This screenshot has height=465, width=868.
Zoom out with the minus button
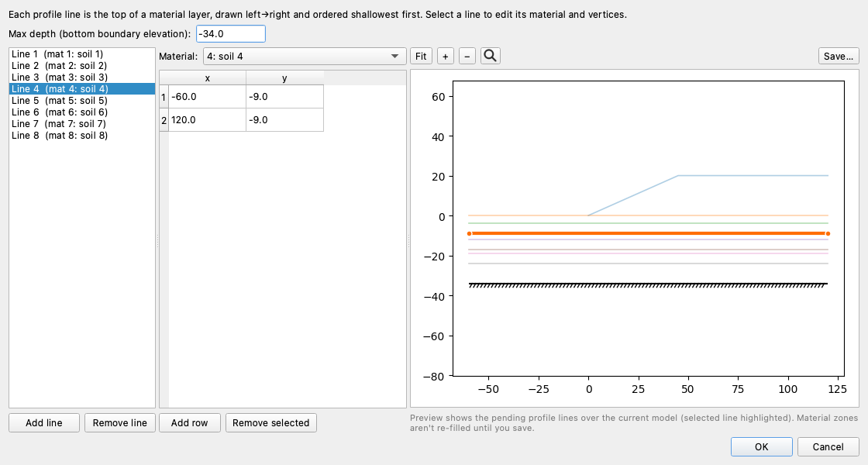[467, 56]
